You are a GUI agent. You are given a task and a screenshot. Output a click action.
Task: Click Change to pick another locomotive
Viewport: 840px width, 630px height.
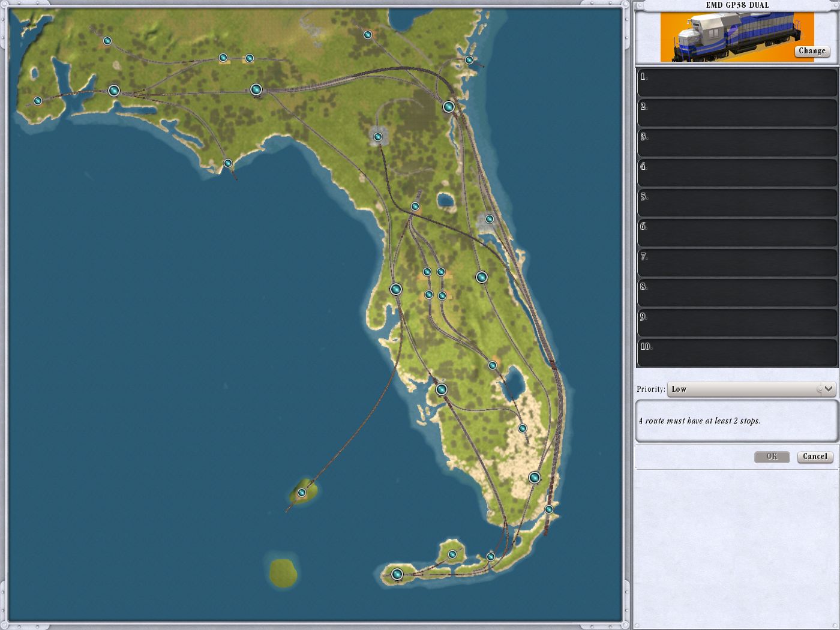[812, 51]
